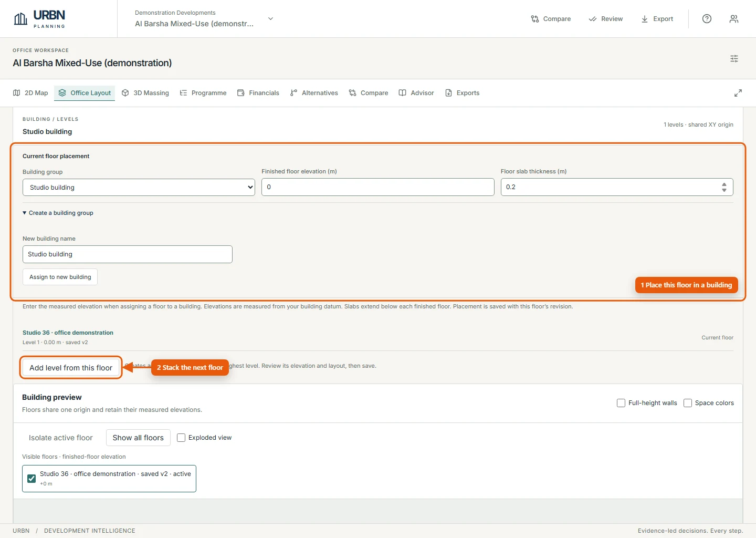
Task: Collapse the Create a building group section
Action: point(58,213)
